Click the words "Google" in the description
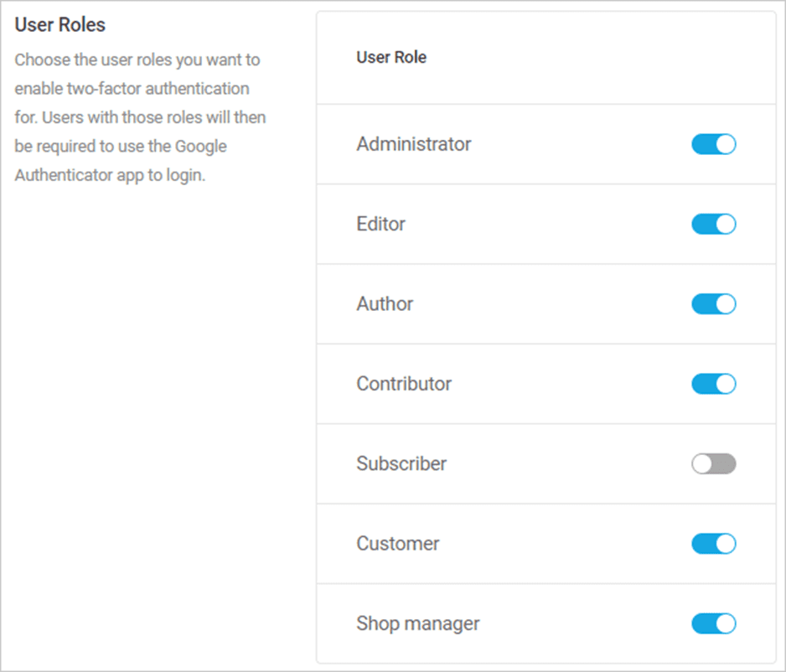Image resolution: width=786 pixels, height=672 pixels. (x=200, y=147)
